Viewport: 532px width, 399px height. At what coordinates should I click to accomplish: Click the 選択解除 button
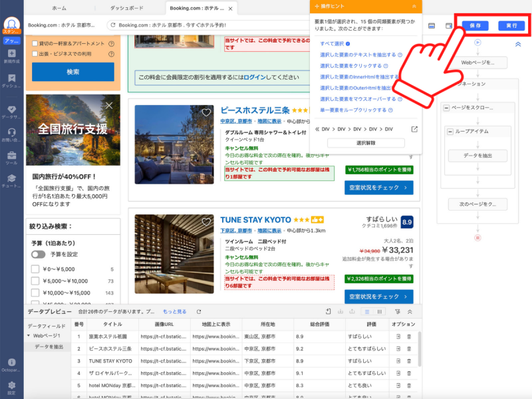click(366, 143)
